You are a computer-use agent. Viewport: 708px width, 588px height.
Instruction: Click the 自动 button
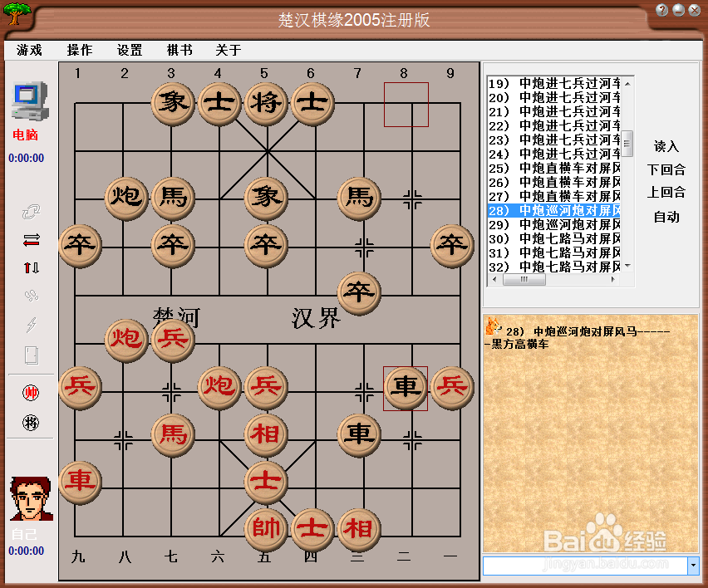pyautogui.click(x=666, y=217)
